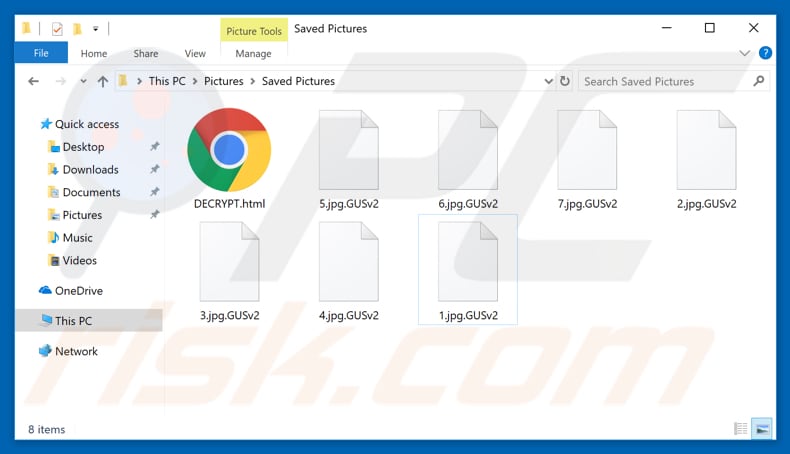
Task: Click the pin icon next to Pictures
Action: (155, 215)
